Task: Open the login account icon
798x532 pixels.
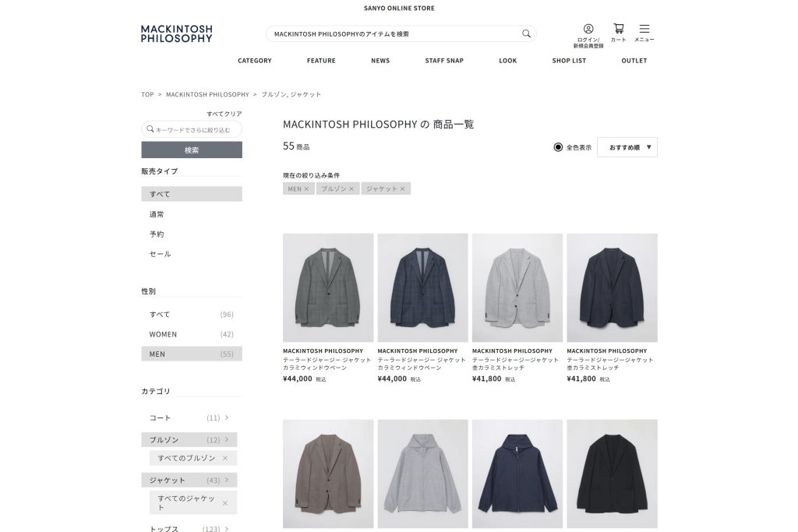Action: 588,29
